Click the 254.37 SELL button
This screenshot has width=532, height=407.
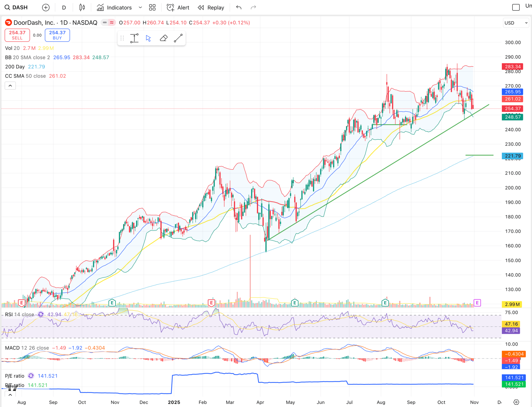coord(17,35)
